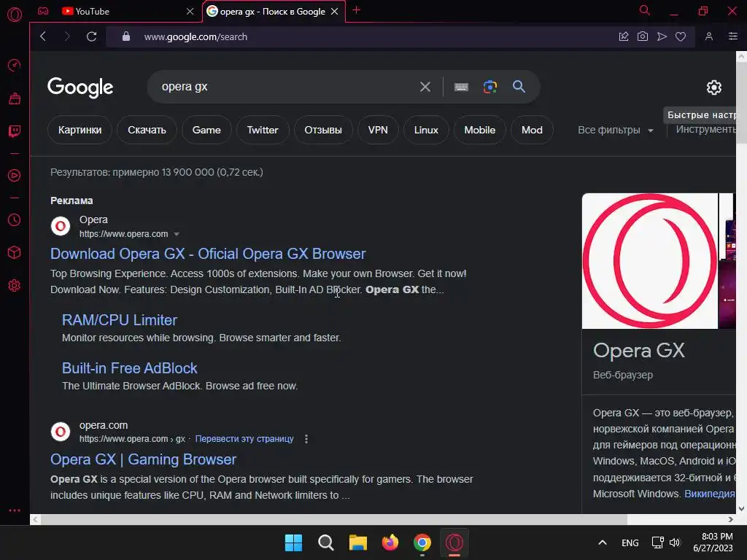Click Перевести эту страницу link

click(x=244, y=439)
